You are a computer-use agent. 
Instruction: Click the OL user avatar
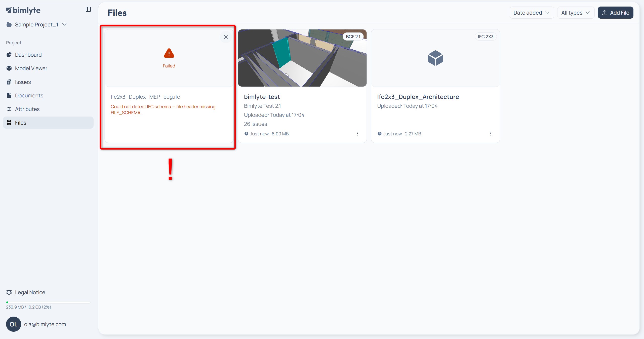tap(14, 324)
